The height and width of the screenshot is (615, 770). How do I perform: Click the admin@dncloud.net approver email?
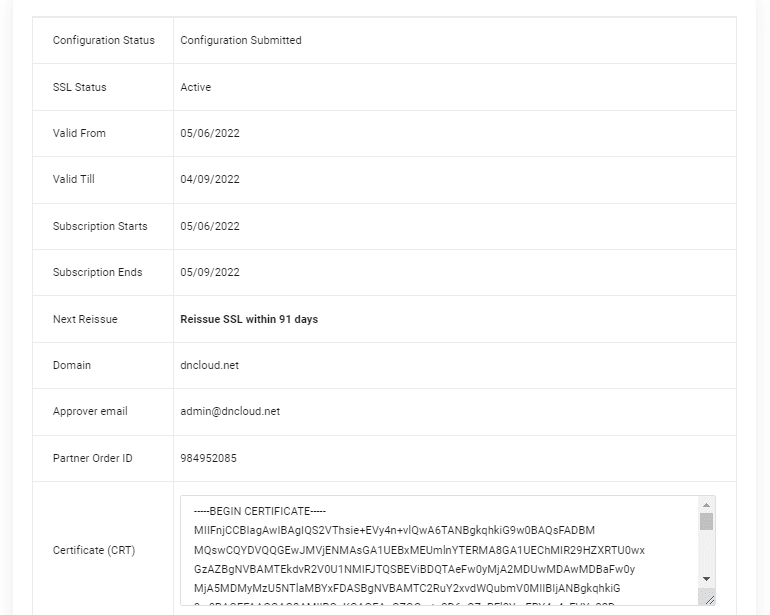point(230,411)
